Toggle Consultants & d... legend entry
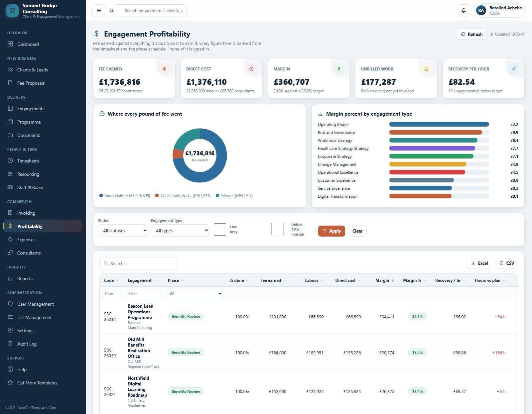This screenshot has width=532, height=414. tap(183, 196)
